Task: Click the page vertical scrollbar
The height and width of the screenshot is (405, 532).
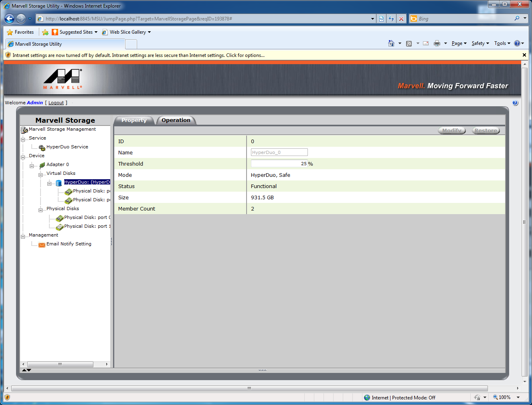Action: 524,223
